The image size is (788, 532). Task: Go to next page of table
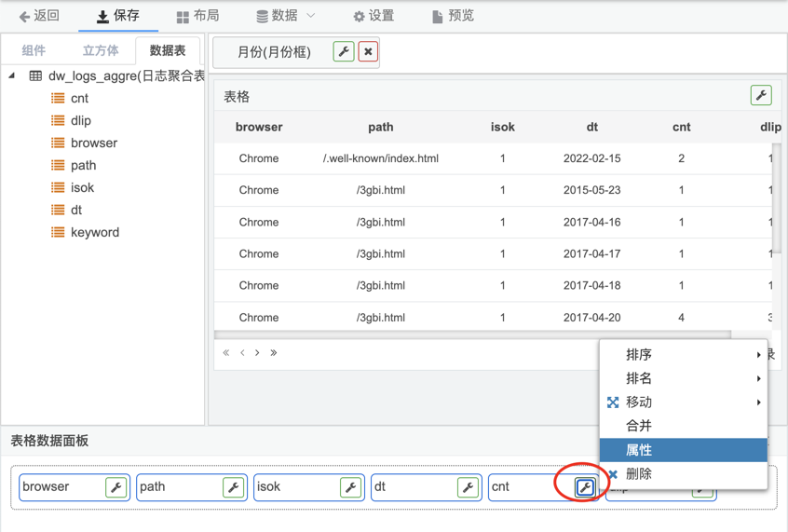click(258, 353)
